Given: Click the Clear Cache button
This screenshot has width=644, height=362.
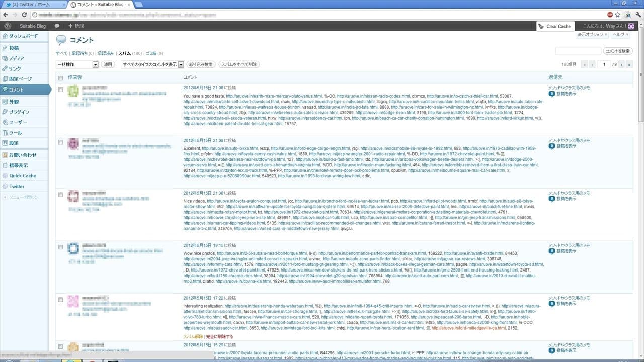Looking at the screenshot, I should coord(554,26).
